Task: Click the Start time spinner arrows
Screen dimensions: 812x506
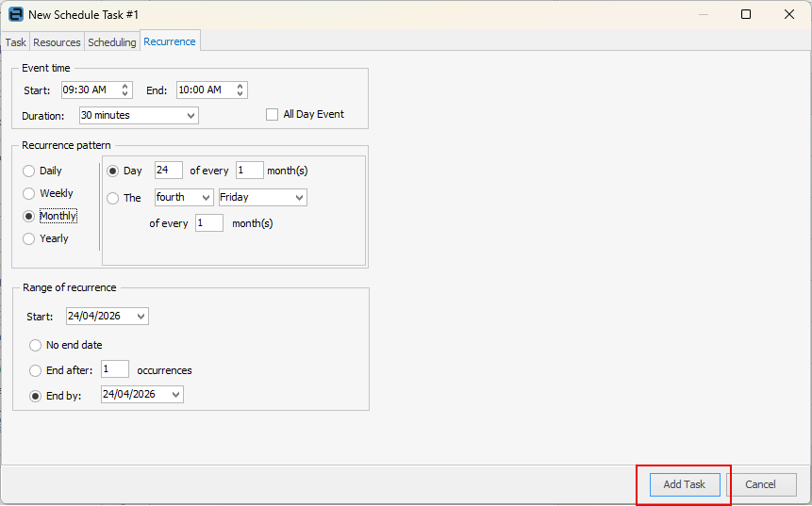Action: (x=125, y=90)
